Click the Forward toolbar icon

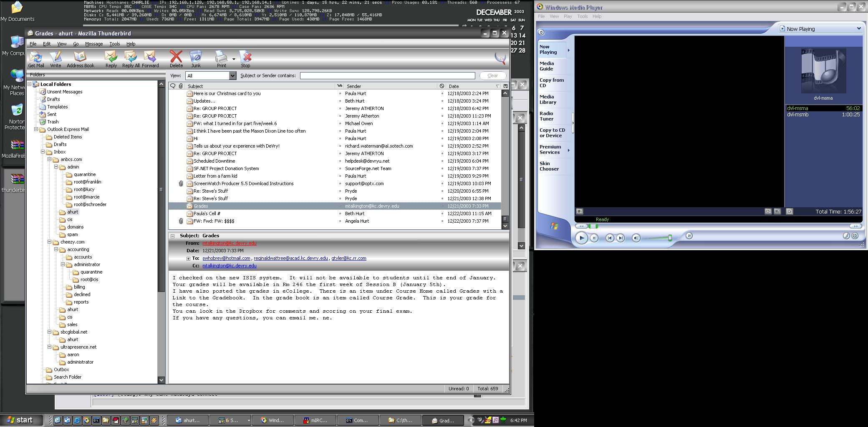[x=150, y=59]
